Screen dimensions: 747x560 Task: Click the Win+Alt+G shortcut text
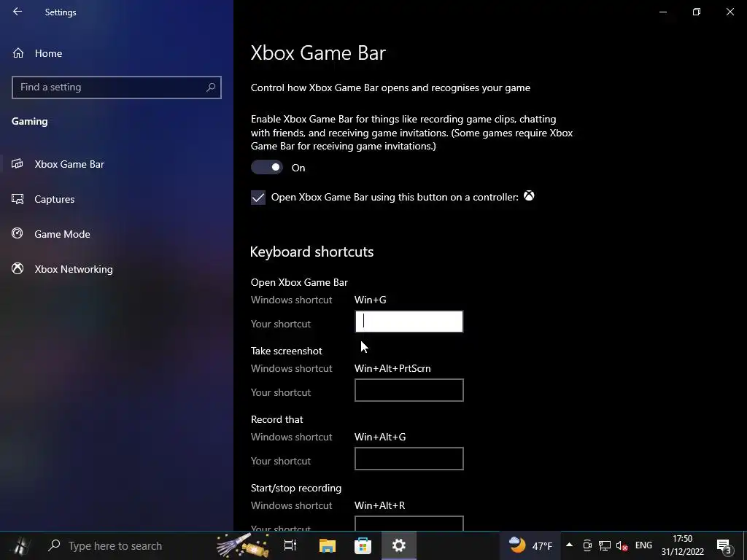(x=380, y=437)
